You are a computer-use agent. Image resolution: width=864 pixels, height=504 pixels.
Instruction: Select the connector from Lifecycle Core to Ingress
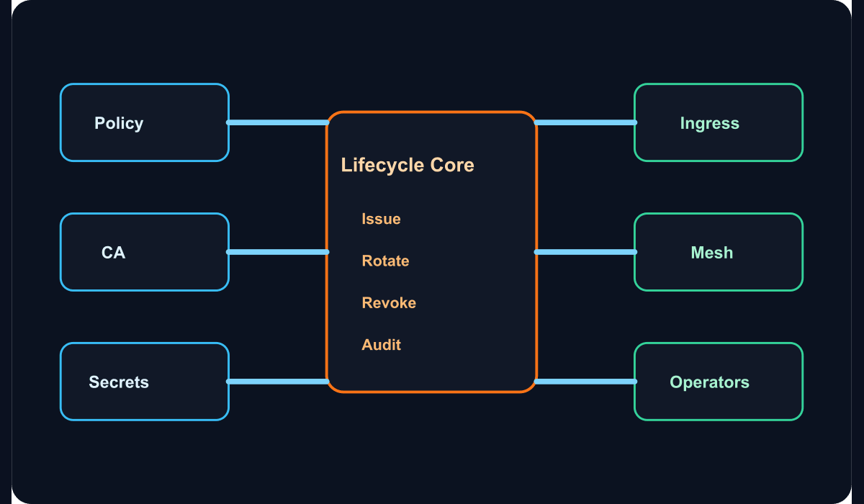click(x=585, y=122)
